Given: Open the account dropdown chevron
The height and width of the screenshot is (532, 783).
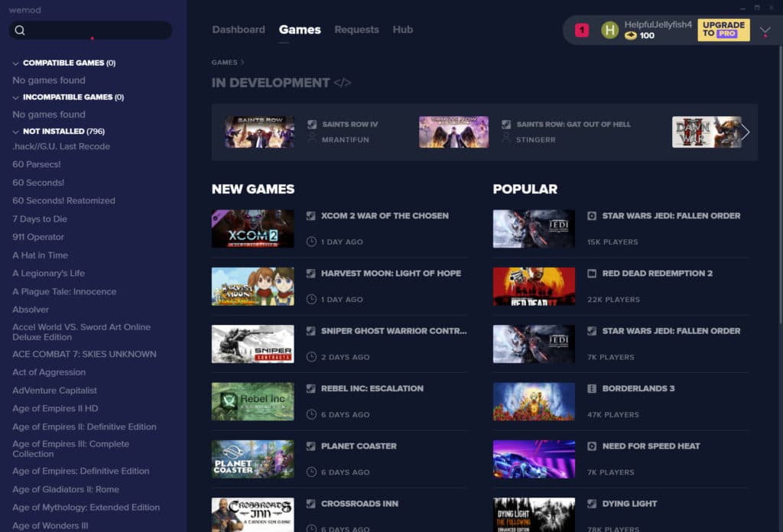Looking at the screenshot, I should [x=765, y=31].
